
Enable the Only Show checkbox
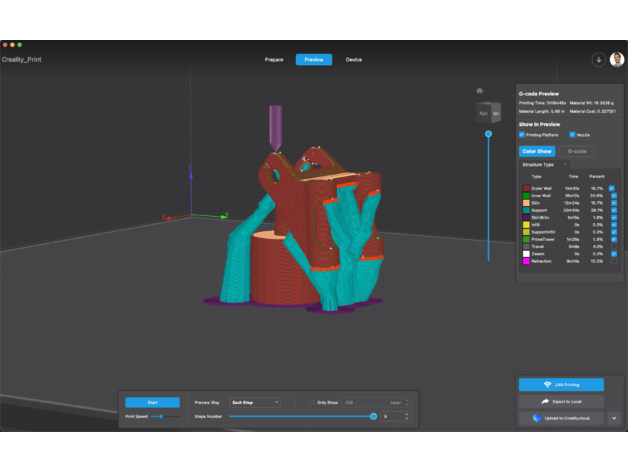(x=311, y=402)
